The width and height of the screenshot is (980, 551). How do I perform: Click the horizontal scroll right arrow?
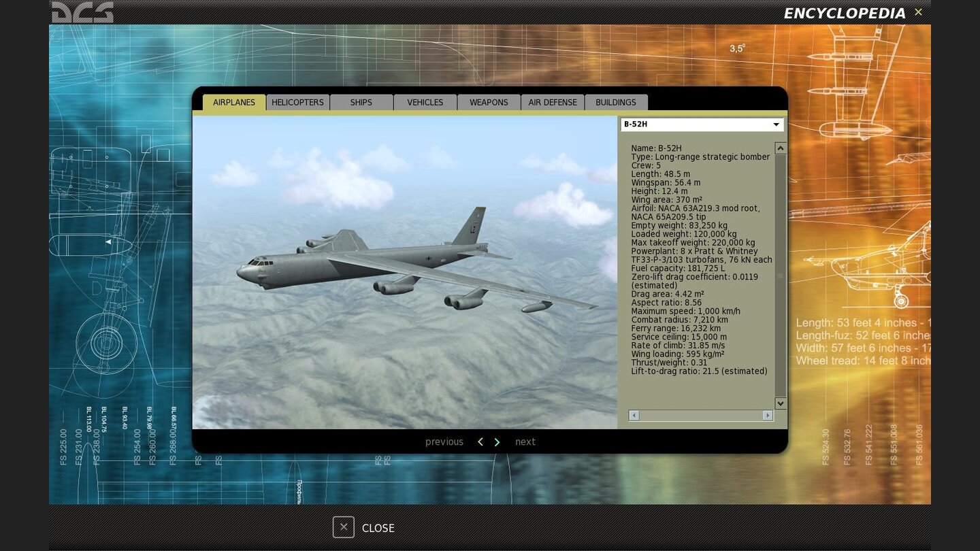pyautogui.click(x=768, y=415)
